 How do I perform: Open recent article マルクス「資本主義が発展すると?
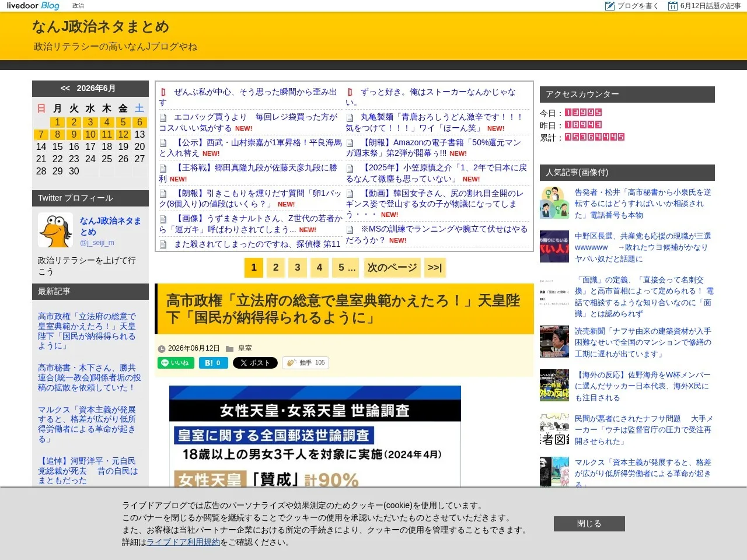click(87, 424)
